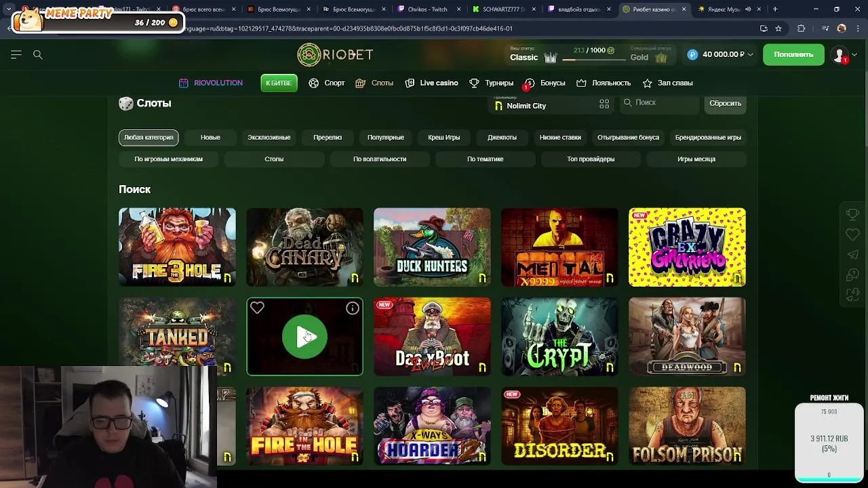Image resolution: width=868 pixels, height=488 pixels.
Task: Select the Креш Игры category filter
Action: [444, 138]
